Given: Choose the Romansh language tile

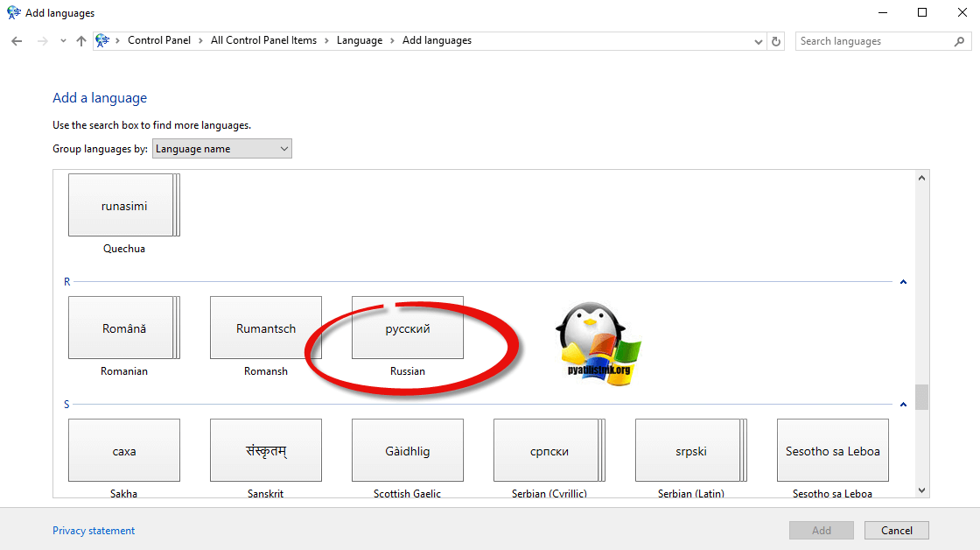Looking at the screenshot, I should pyautogui.click(x=266, y=328).
